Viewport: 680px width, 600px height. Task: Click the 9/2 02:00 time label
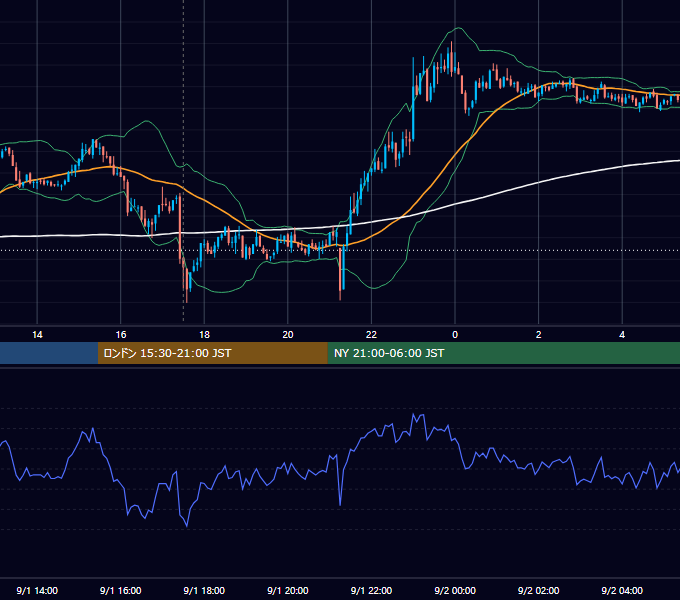[x=539, y=590]
